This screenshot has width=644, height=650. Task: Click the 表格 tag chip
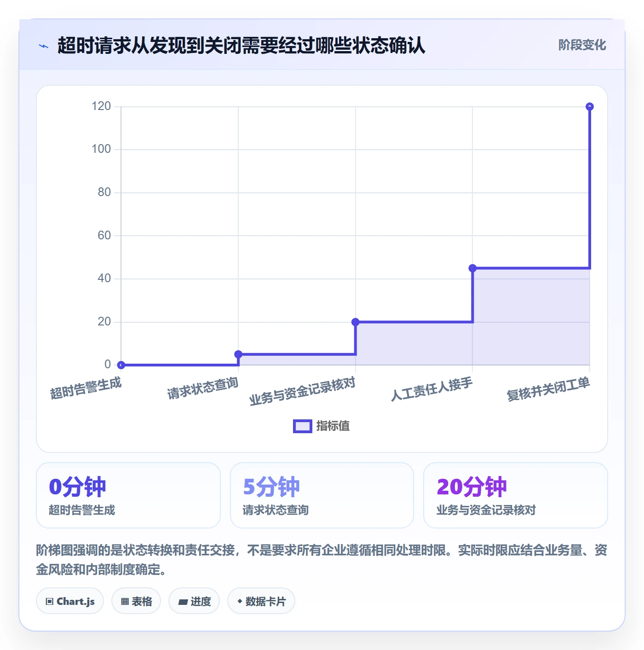136,601
